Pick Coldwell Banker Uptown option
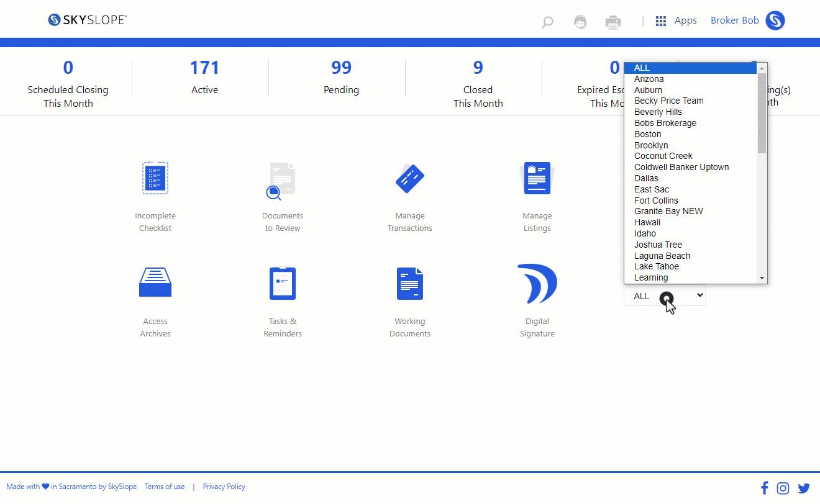The width and height of the screenshot is (820, 504). pyautogui.click(x=691, y=167)
